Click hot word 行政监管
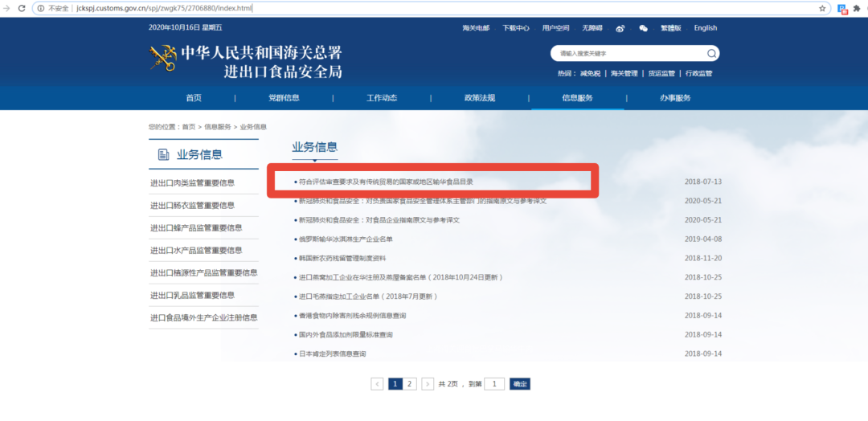The width and height of the screenshot is (868, 421). [x=698, y=74]
